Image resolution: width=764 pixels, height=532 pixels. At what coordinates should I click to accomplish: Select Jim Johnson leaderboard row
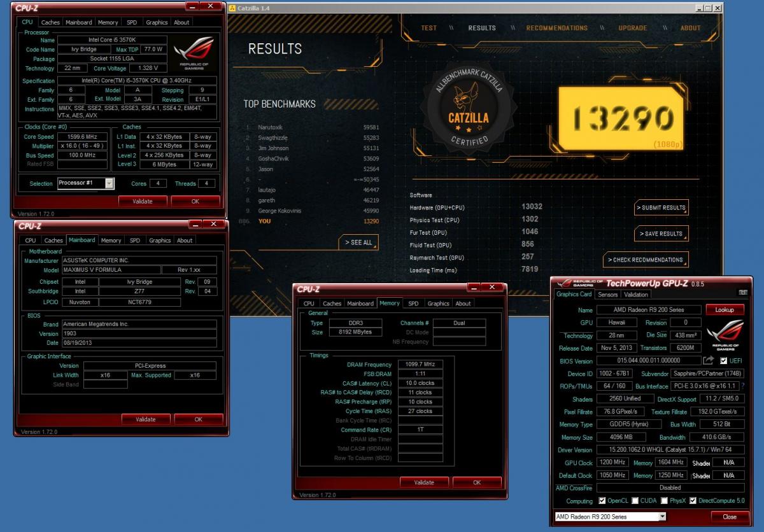(312, 148)
